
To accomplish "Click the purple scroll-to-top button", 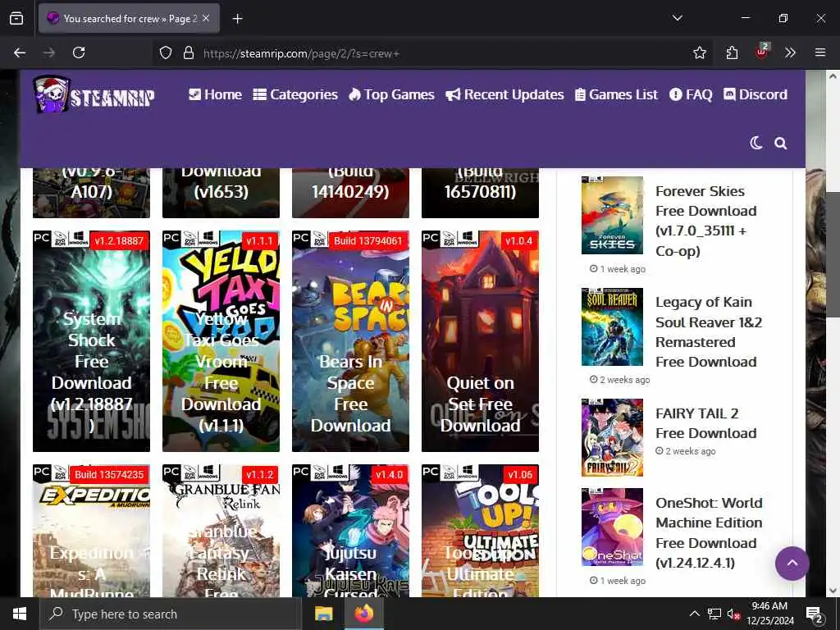I will point(792,564).
